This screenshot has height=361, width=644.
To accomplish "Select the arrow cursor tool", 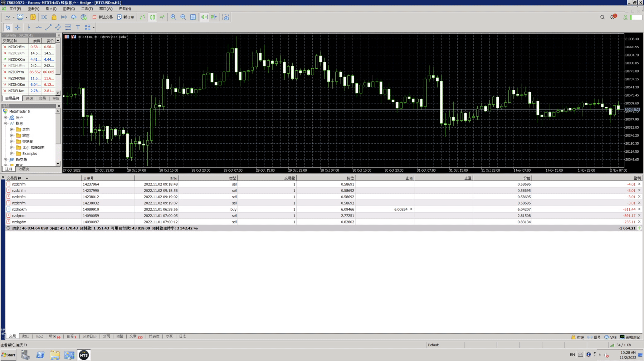I will point(8,27).
